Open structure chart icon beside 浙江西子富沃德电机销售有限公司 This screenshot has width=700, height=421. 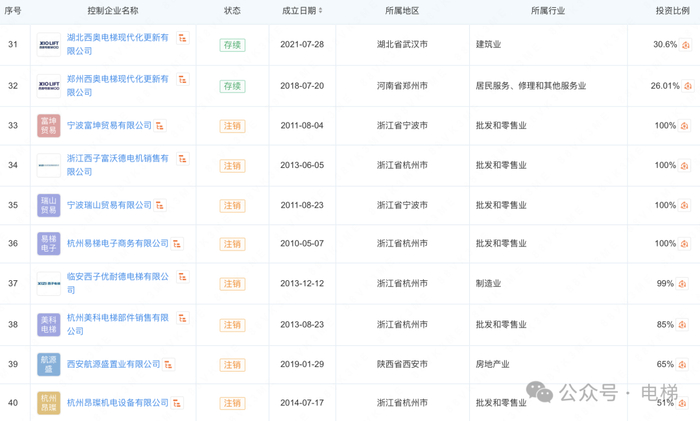(x=183, y=159)
